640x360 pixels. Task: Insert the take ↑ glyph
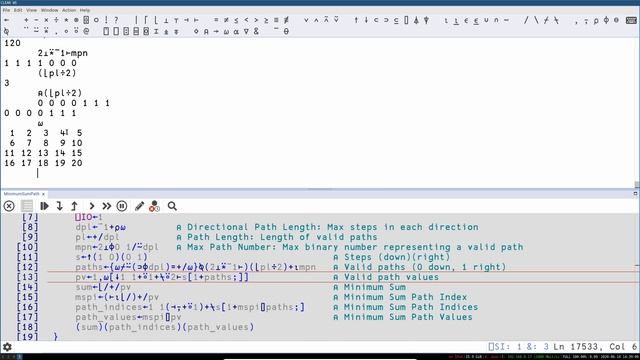pos(356,20)
